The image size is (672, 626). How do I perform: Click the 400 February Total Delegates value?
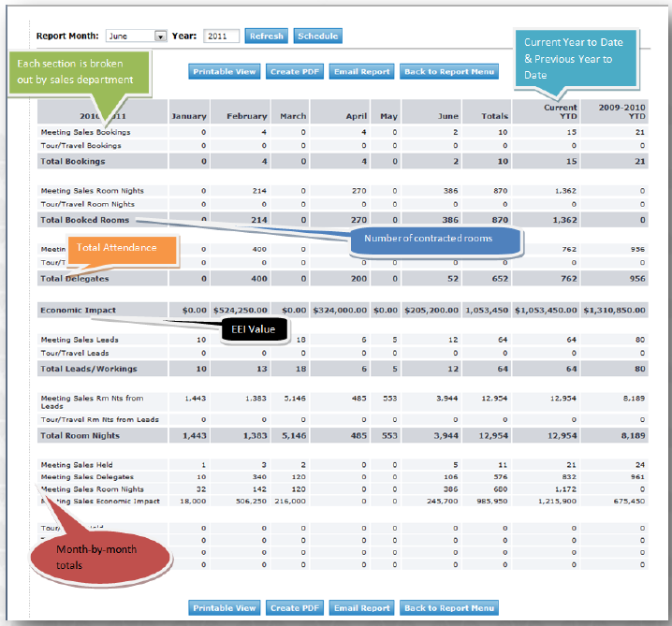tap(259, 279)
